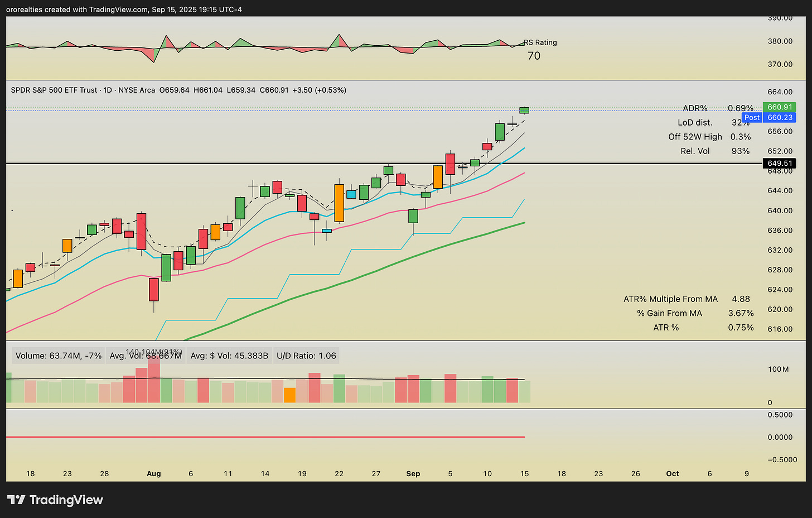The width and height of the screenshot is (812, 518).
Task: Click the ATR% Multiple From MA value 4.88
Action: (x=741, y=299)
